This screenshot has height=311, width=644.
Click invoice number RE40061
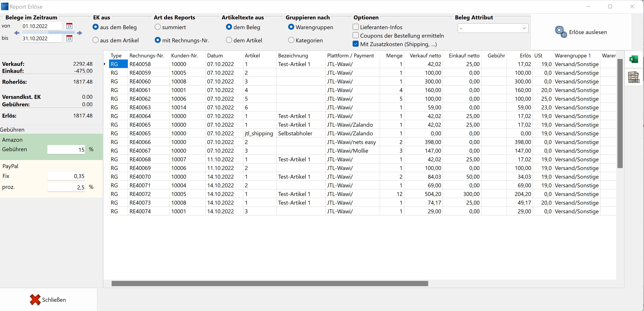pos(149,90)
